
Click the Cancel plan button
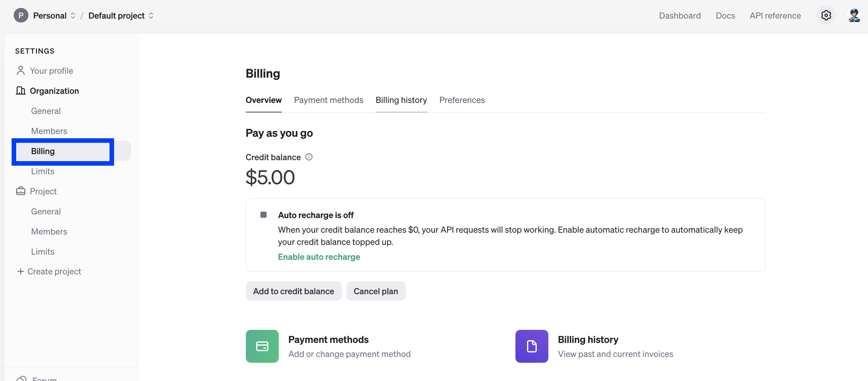[x=375, y=291]
